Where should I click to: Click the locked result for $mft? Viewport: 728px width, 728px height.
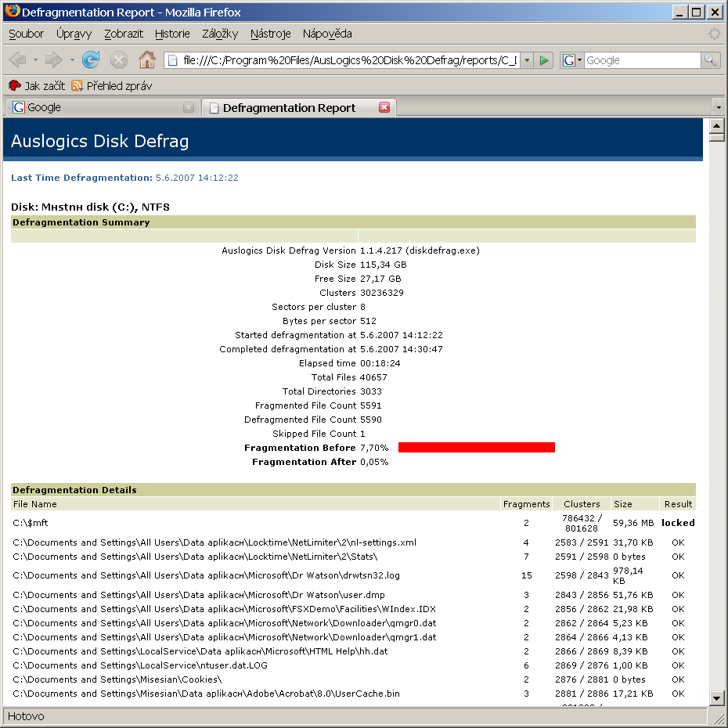click(x=678, y=523)
